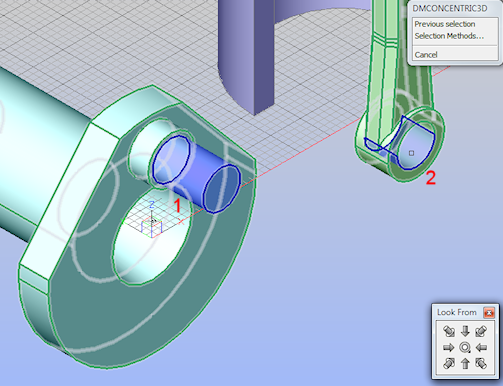503x386 pixels.
Task: Close the Look From panel
Action: (x=489, y=313)
